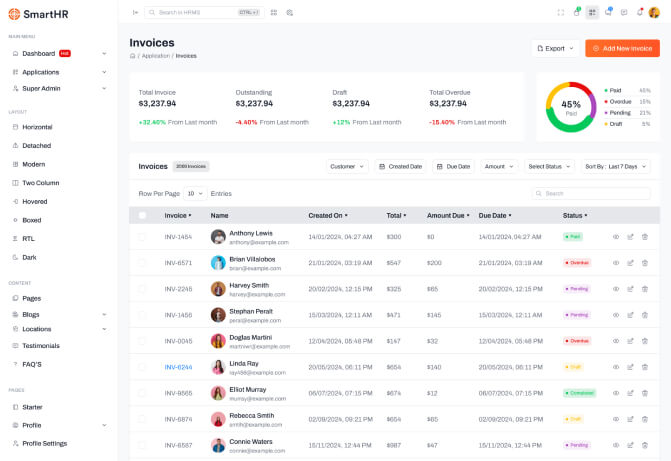
Task: Delete Harvey Smith's invoice with the trash icon
Action: (x=645, y=289)
